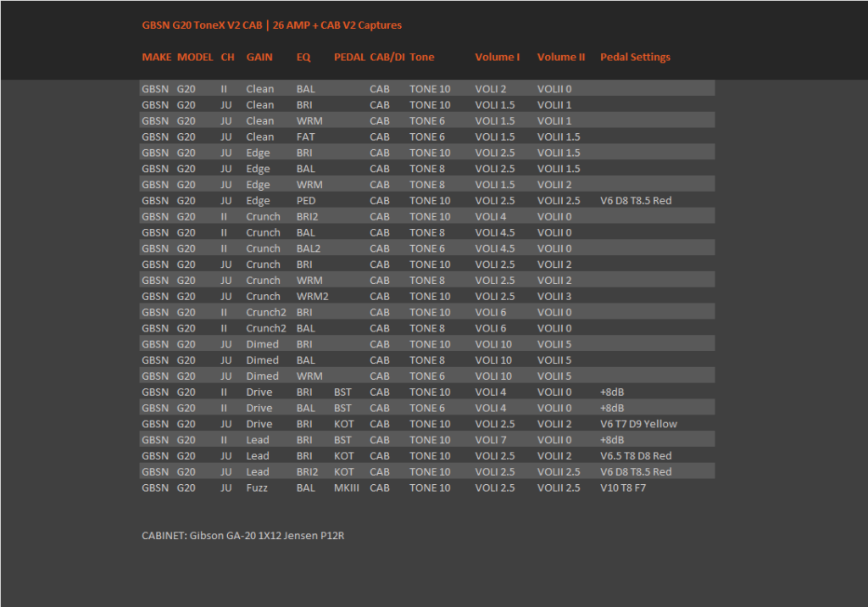
Task: Select '+8dB' in the Drive BRI row
Action: click(x=612, y=393)
